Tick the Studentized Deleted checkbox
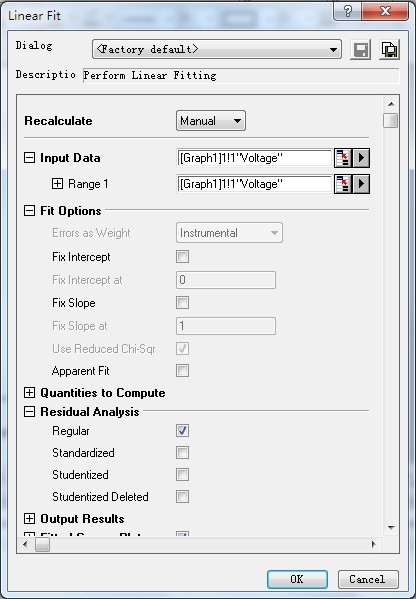 (x=182, y=497)
